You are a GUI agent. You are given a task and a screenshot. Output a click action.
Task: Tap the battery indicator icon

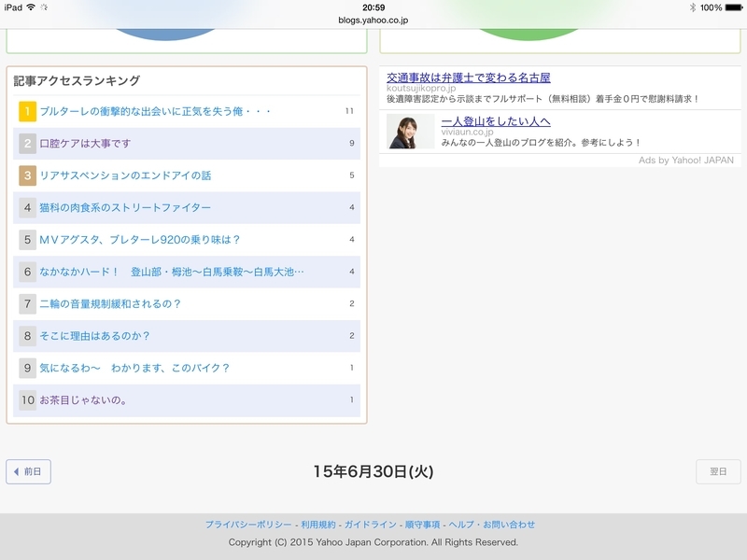click(x=734, y=7)
